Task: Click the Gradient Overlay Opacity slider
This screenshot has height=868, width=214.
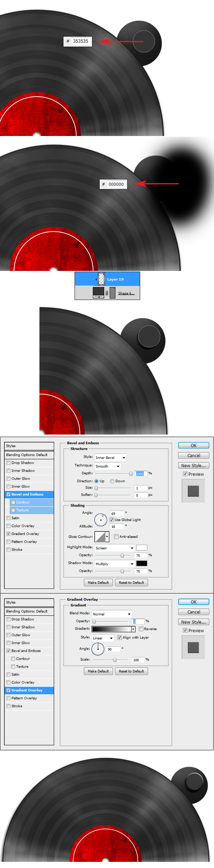Action: 110,621
